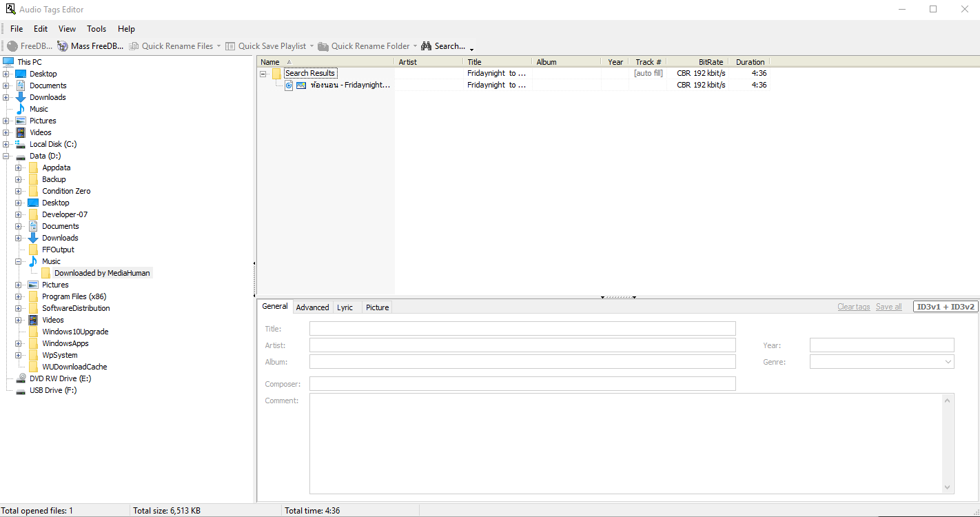Click the Data (D:) drive icon
The image size is (980, 517).
pos(21,156)
